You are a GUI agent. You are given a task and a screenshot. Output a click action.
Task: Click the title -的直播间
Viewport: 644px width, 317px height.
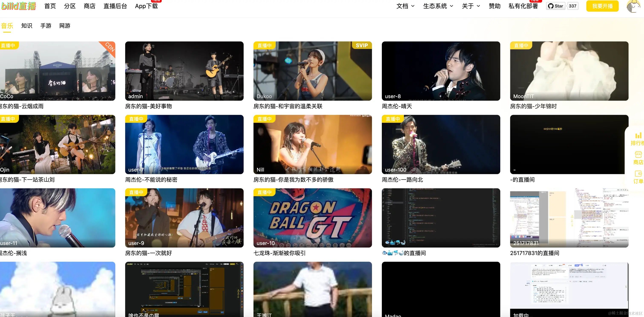pos(522,180)
